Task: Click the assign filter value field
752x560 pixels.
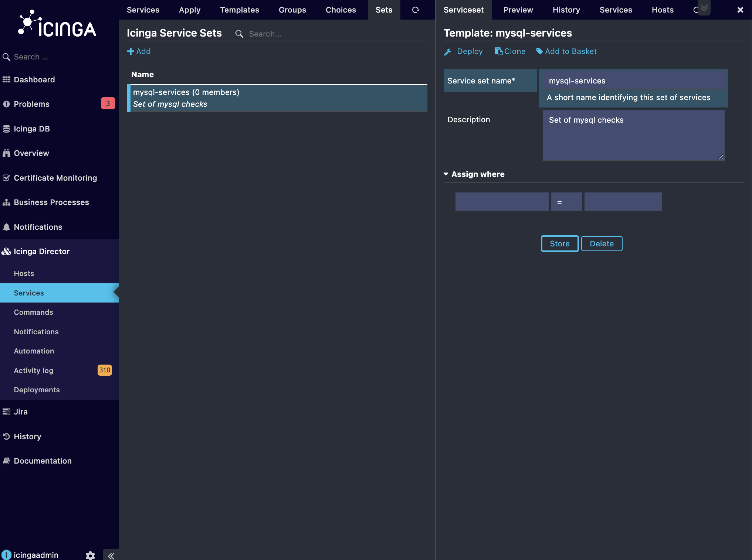Action: pos(623,202)
